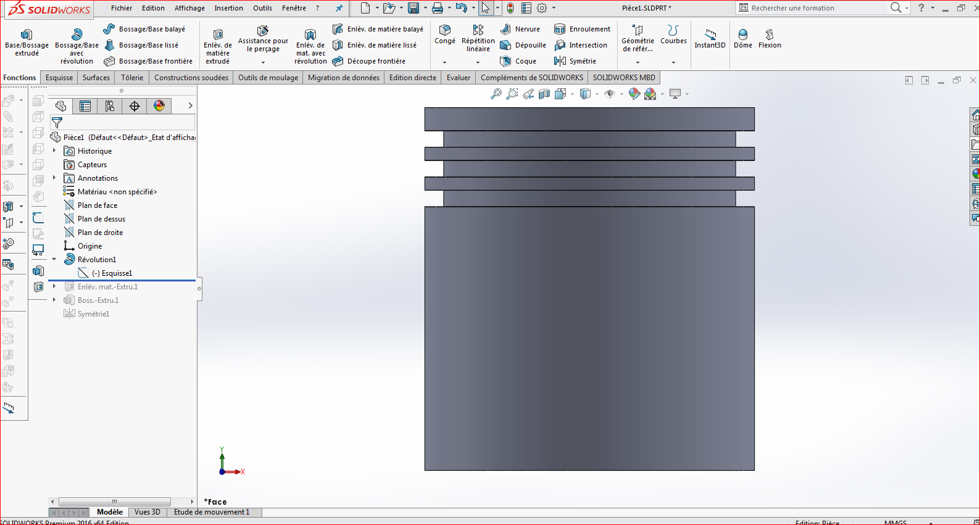Expand the Historique folder

pos(54,151)
